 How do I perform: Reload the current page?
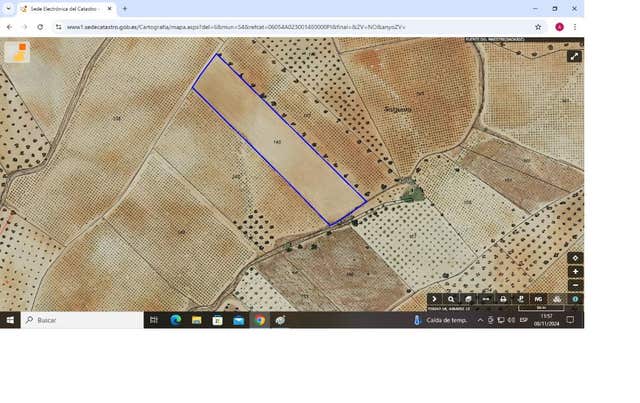(40, 27)
